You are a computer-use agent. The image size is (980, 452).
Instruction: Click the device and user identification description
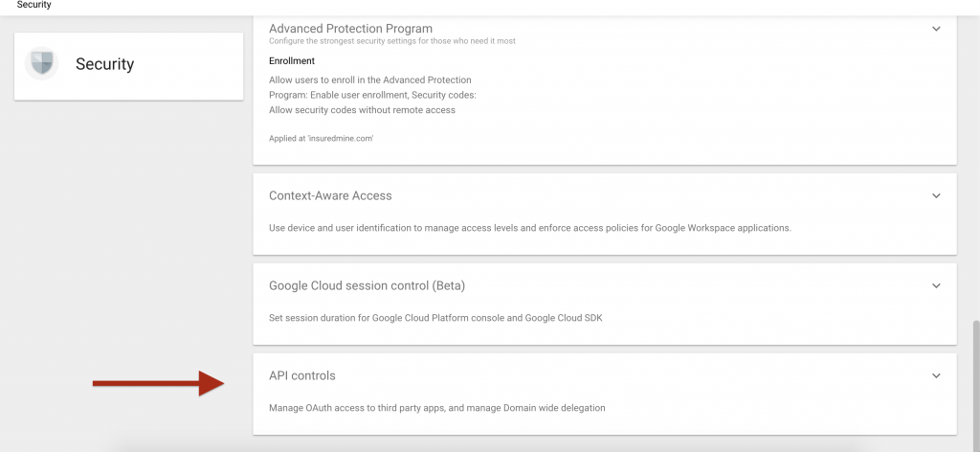coord(529,228)
